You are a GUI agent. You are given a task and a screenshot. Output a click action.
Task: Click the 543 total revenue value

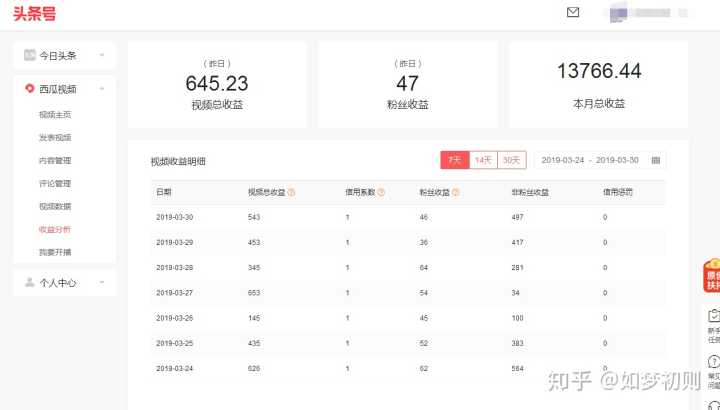coord(254,217)
